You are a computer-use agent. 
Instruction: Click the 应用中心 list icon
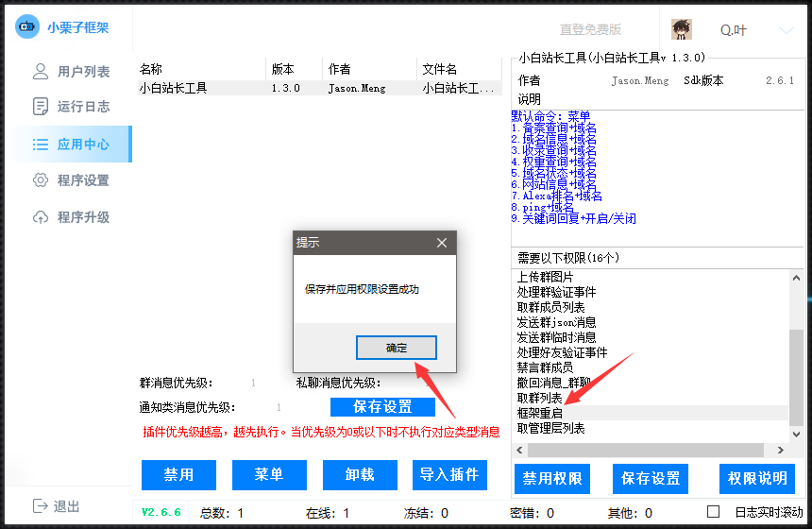pyautogui.click(x=41, y=144)
